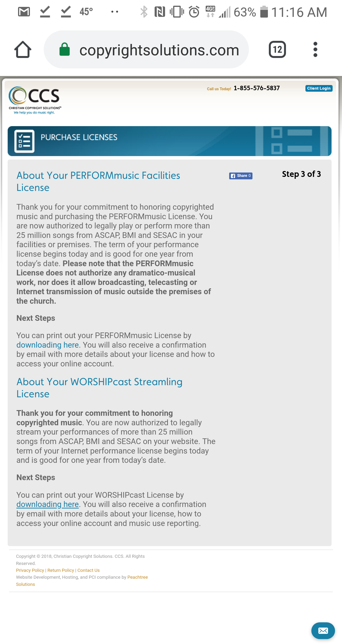Download the WORSHIPcast License
The image size is (342, 644).
click(47, 504)
